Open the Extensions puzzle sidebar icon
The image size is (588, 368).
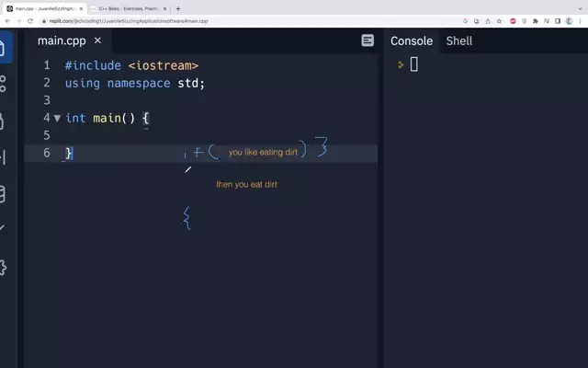[3, 268]
